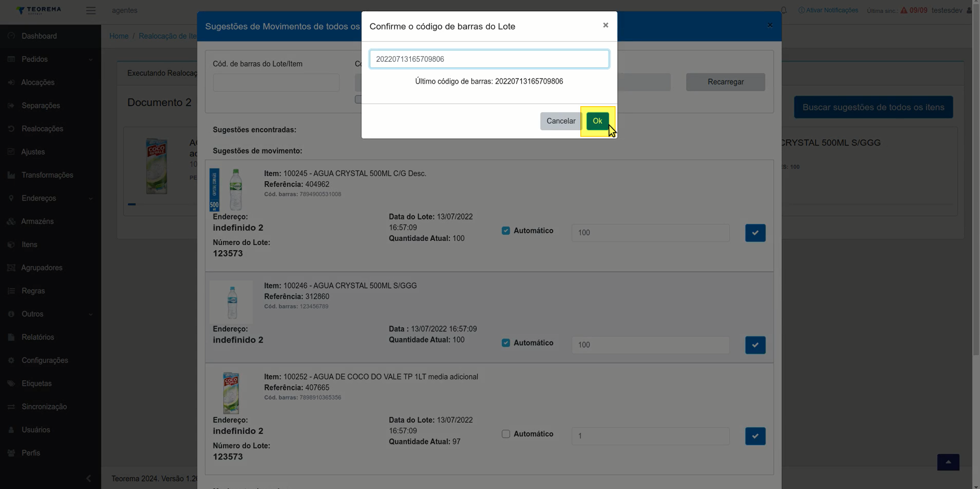Click the Realocações sidebar icon

(x=11, y=129)
